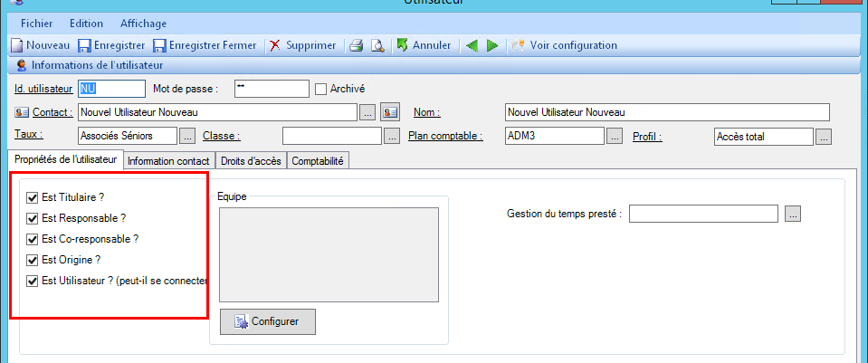Tick the Archivé checkbox
Screen dimensions: 868x363
[x=320, y=89]
